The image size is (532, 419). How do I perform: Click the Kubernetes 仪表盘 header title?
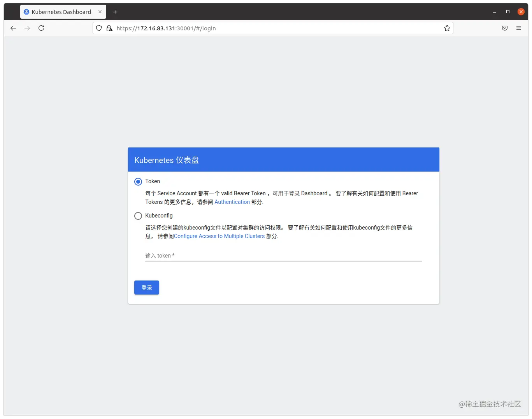pyautogui.click(x=167, y=160)
